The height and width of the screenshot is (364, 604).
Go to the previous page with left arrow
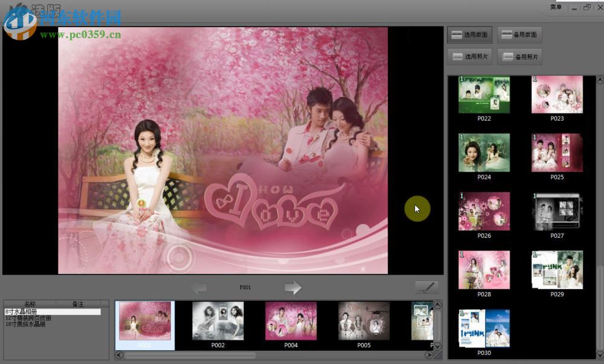199,287
